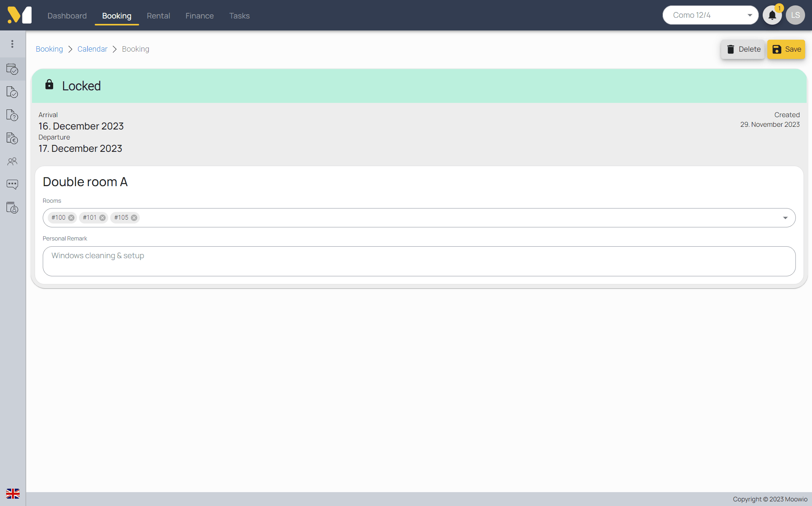Open the calendar-check sidebar icon
This screenshot has height=506, width=812.
(12, 69)
